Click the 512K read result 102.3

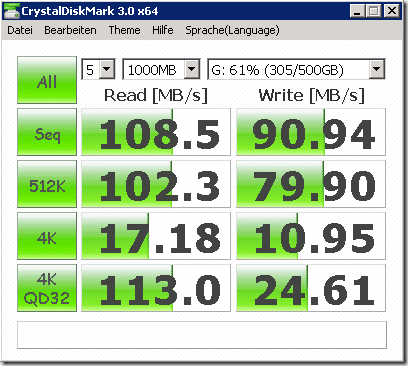click(x=156, y=184)
